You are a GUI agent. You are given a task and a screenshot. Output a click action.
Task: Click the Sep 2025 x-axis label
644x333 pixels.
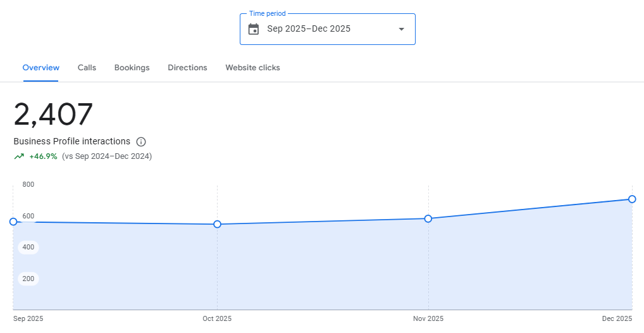point(28,318)
